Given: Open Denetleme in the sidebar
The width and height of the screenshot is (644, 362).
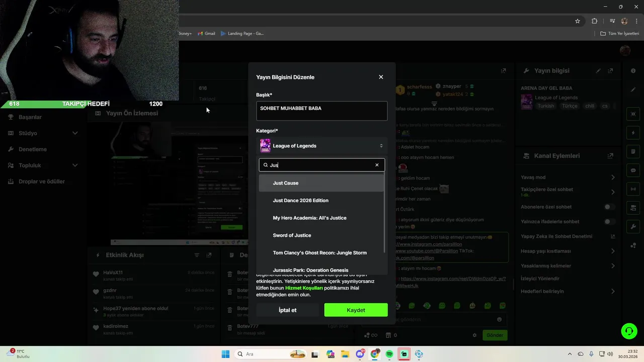Looking at the screenshot, I should click(33, 149).
